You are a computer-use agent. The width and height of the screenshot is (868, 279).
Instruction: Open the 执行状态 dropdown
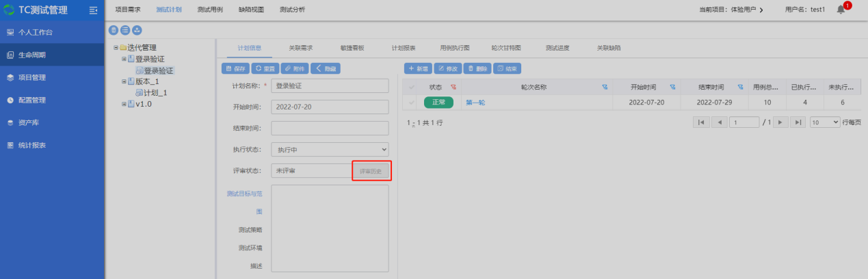330,149
